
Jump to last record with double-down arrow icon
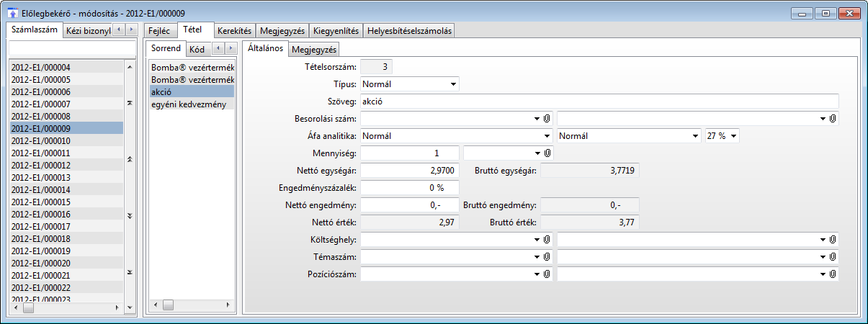[130, 272]
